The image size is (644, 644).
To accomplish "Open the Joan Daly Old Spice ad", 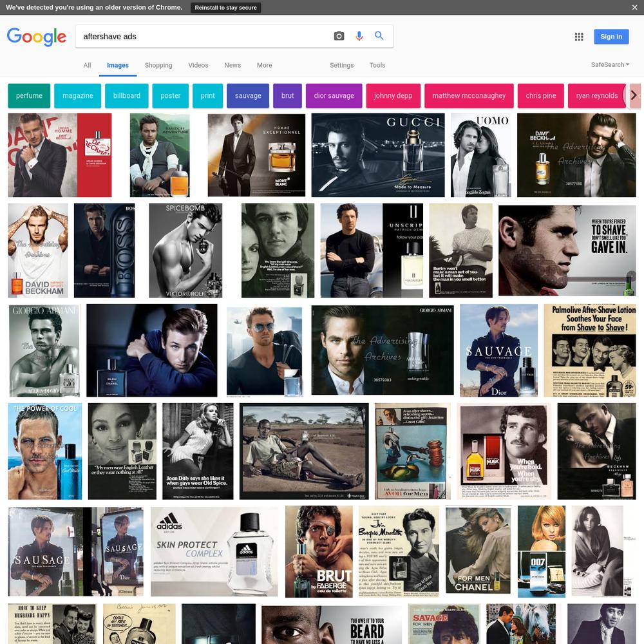I will pos(198,451).
